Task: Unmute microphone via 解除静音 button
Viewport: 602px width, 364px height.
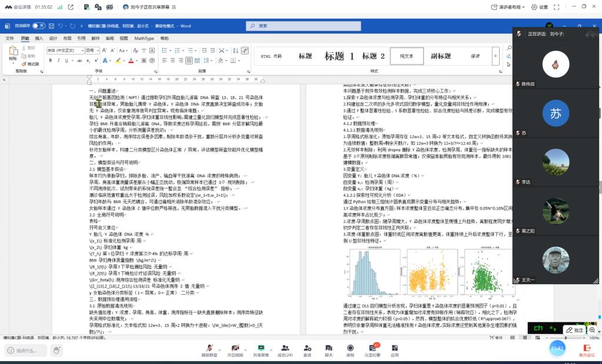Action: (x=209, y=350)
